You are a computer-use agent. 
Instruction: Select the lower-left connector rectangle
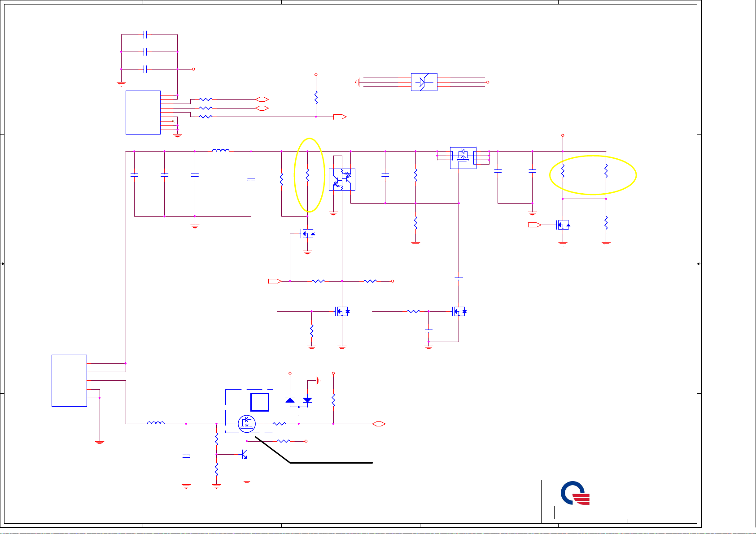pyautogui.click(x=69, y=381)
